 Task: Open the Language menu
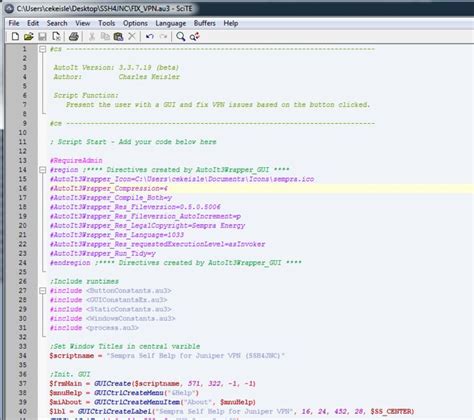point(171,23)
